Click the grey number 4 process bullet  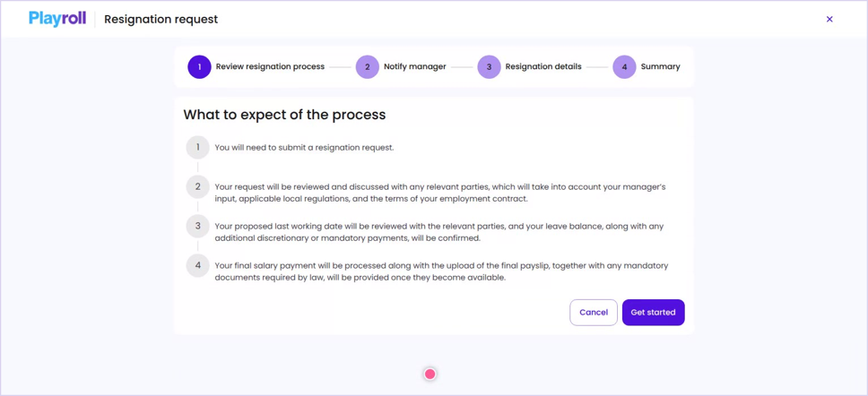(197, 265)
